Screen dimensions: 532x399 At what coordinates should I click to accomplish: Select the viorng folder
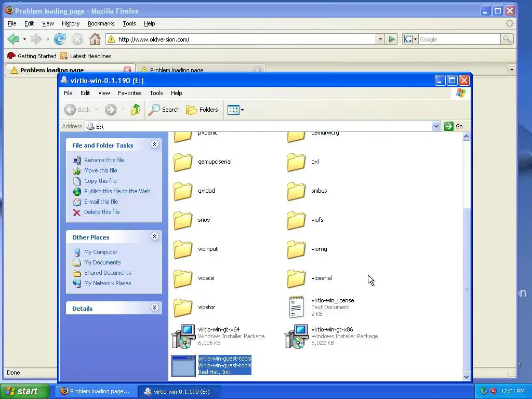click(x=307, y=249)
